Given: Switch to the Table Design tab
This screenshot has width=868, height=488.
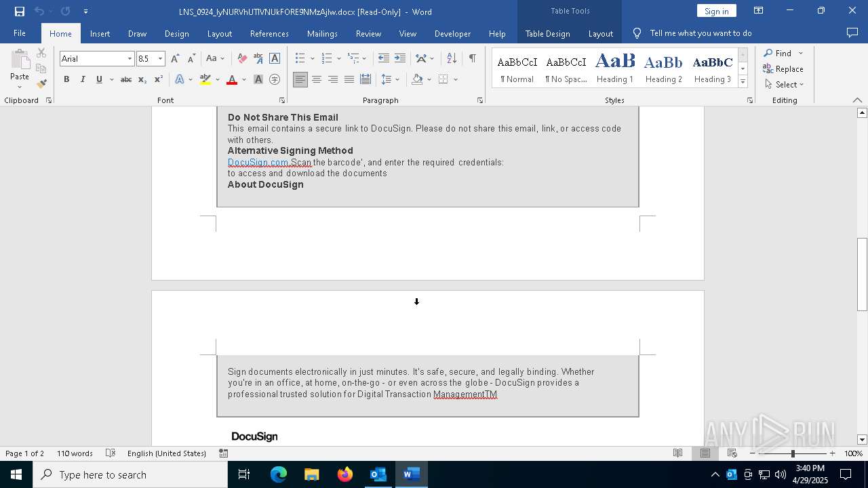Looking at the screenshot, I should 548,34.
